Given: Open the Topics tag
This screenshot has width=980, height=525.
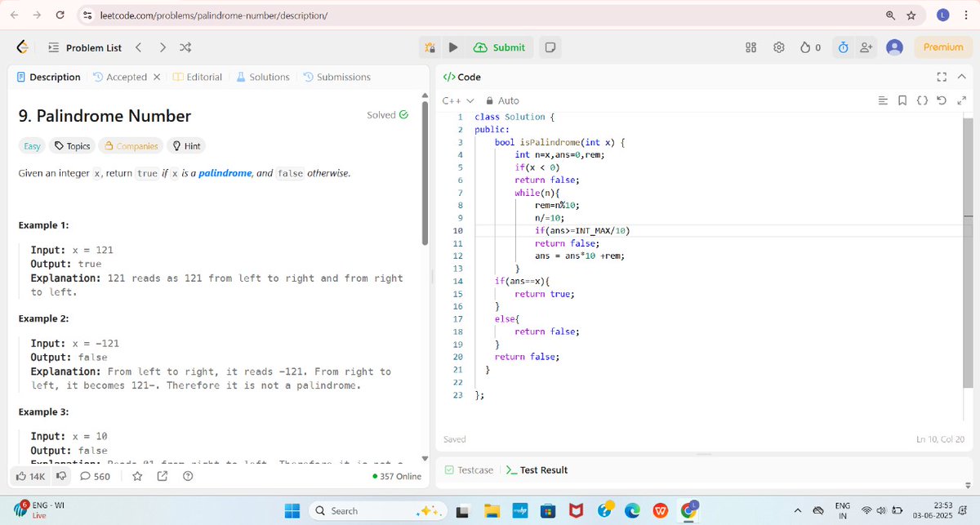Looking at the screenshot, I should click(x=72, y=146).
